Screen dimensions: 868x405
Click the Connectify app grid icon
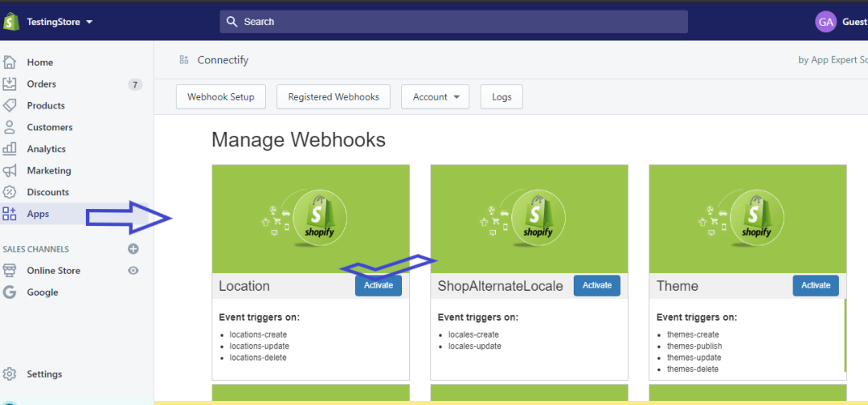point(184,59)
